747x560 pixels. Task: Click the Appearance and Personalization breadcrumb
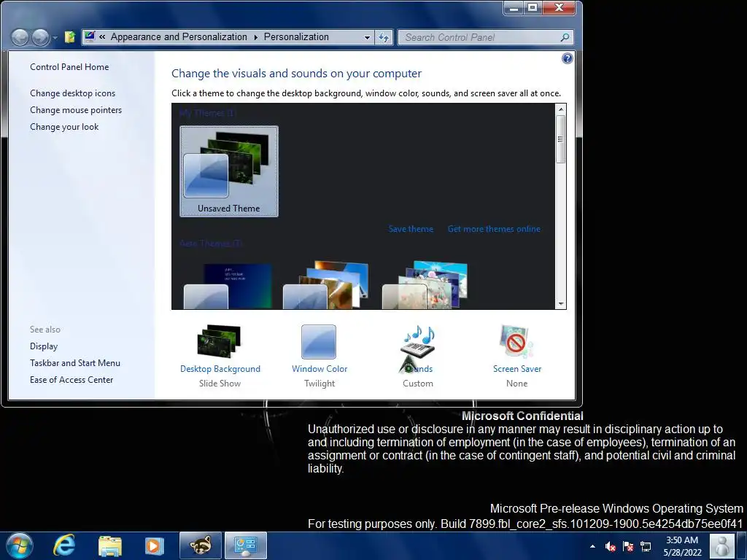[179, 37]
